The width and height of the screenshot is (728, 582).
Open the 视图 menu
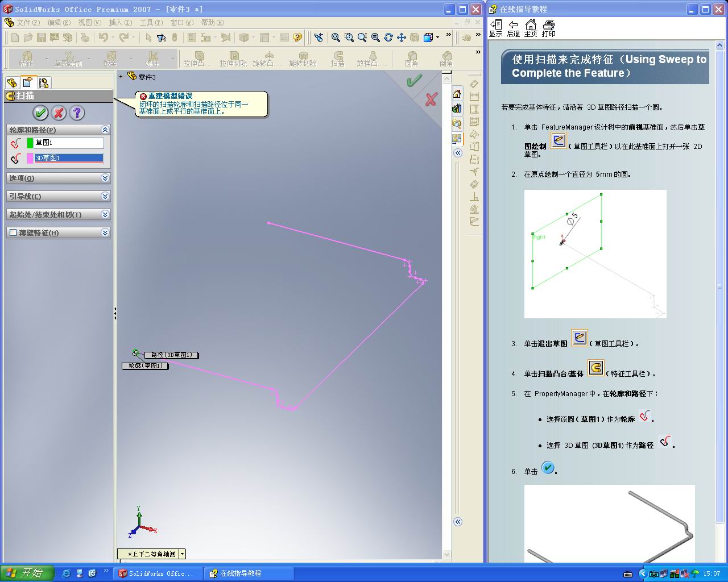89,23
